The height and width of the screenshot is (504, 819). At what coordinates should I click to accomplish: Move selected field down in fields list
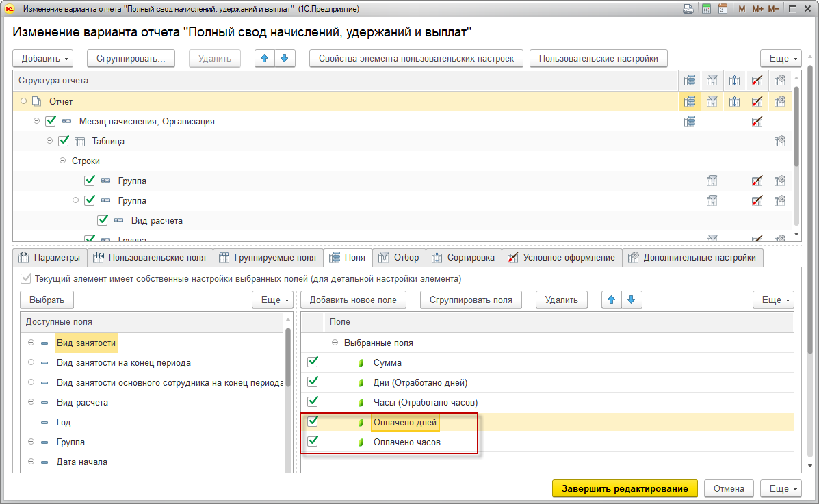click(x=631, y=300)
